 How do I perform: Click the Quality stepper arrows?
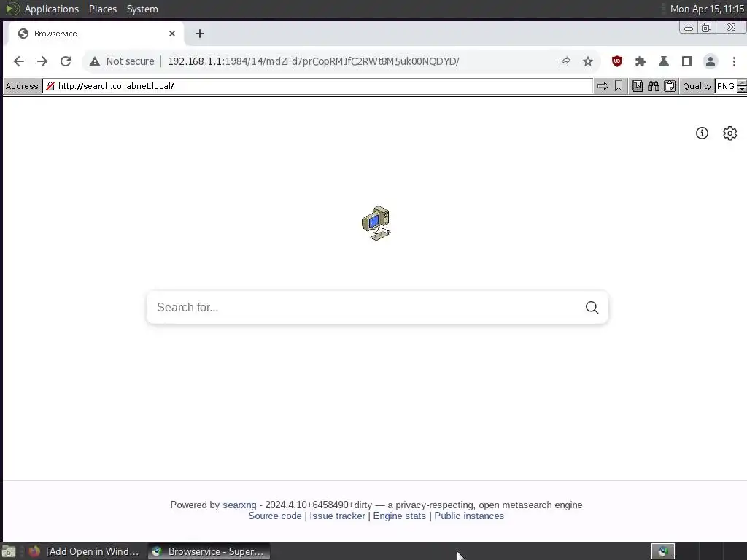pos(742,86)
